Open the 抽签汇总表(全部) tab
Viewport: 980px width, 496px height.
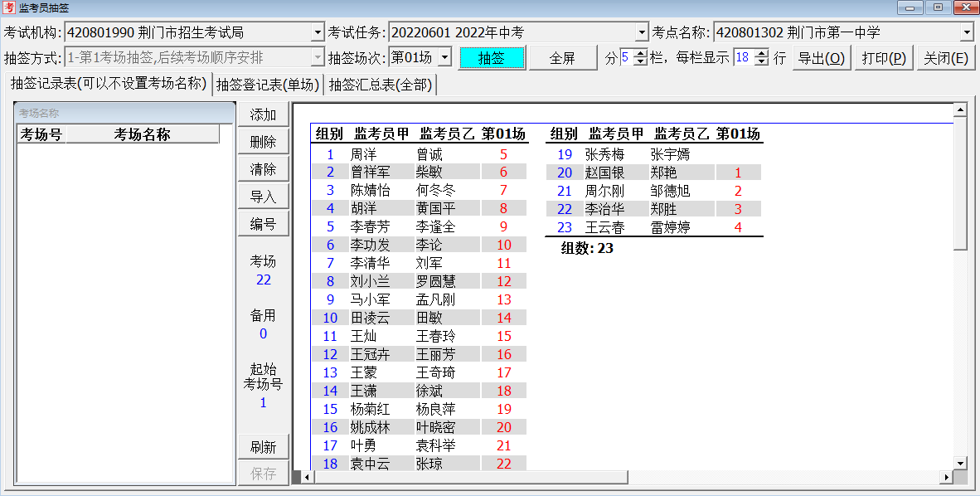[381, 85]
